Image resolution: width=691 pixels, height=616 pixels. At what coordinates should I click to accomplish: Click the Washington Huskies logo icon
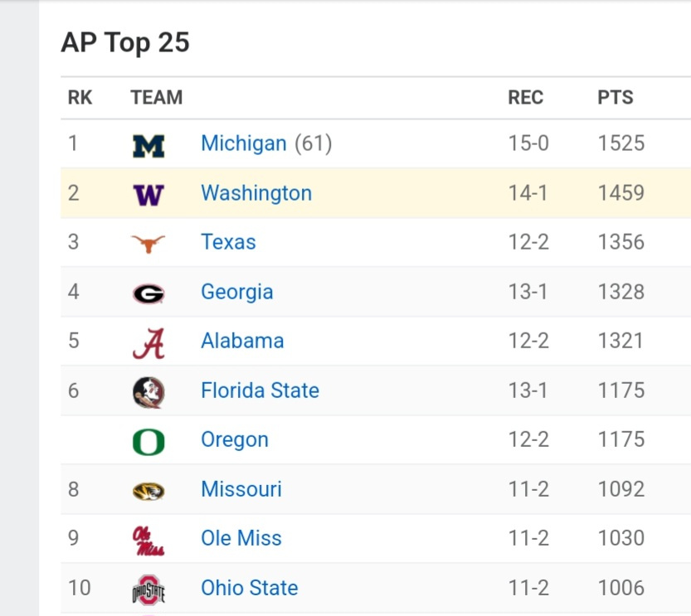(x=148, y=194)
